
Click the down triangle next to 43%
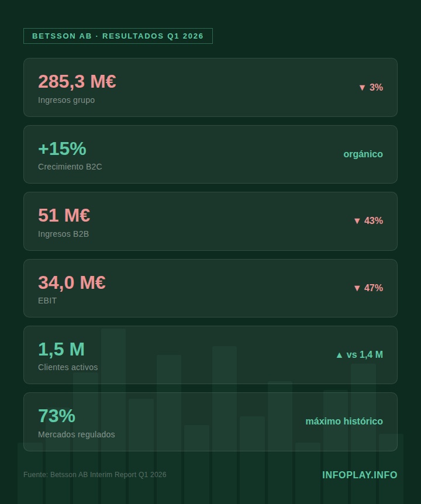coord(357,221)
